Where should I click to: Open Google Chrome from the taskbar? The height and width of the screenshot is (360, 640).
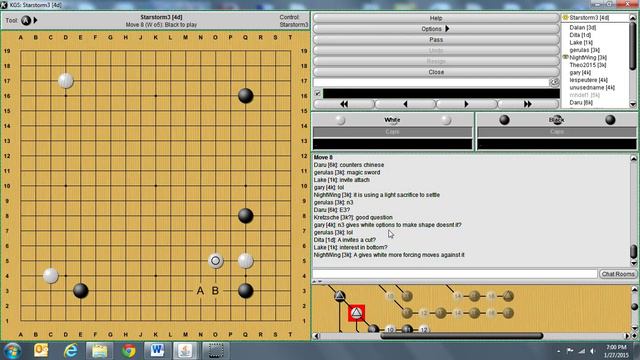[x=129, y=351]
